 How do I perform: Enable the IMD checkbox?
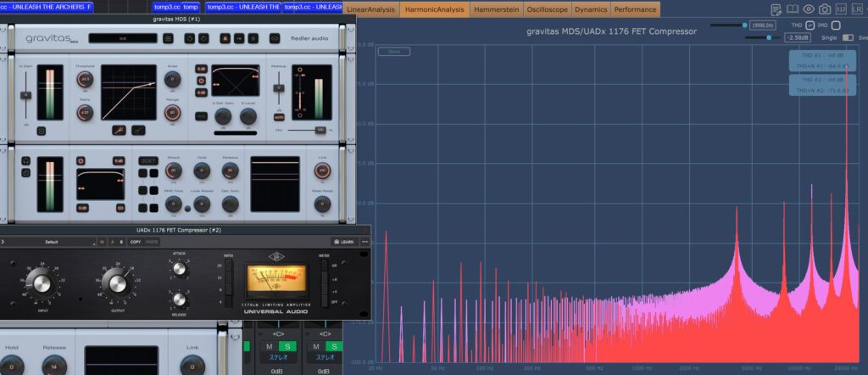coord(836,25)
